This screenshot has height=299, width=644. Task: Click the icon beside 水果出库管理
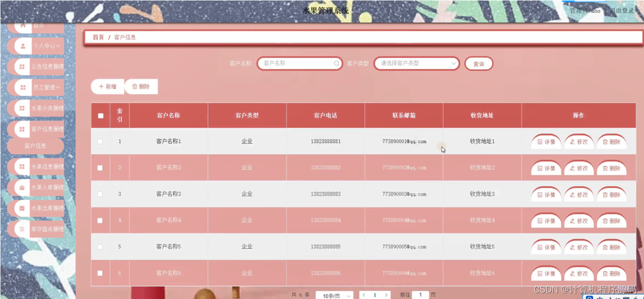(22, 208)
